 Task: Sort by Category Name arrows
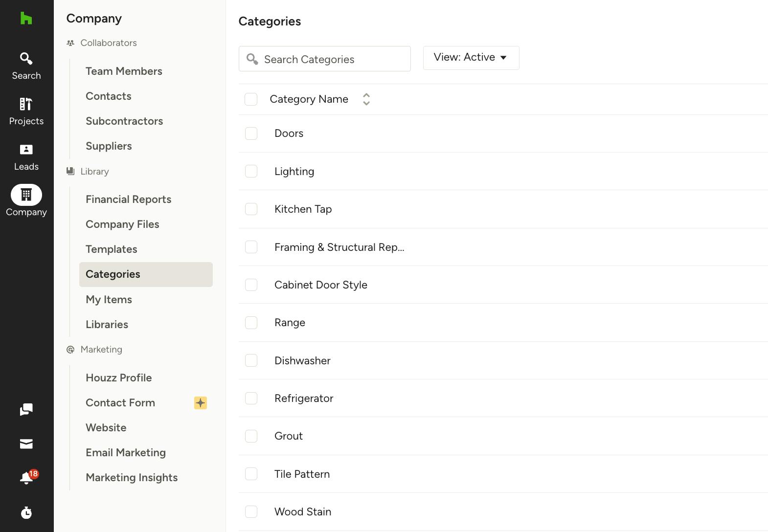tap(366, 99)
